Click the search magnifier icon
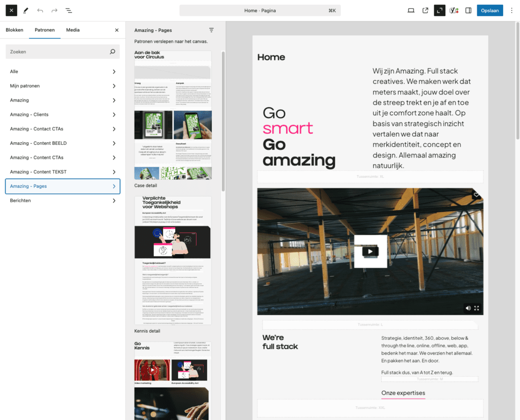520x420 pixels. [112, 52]
